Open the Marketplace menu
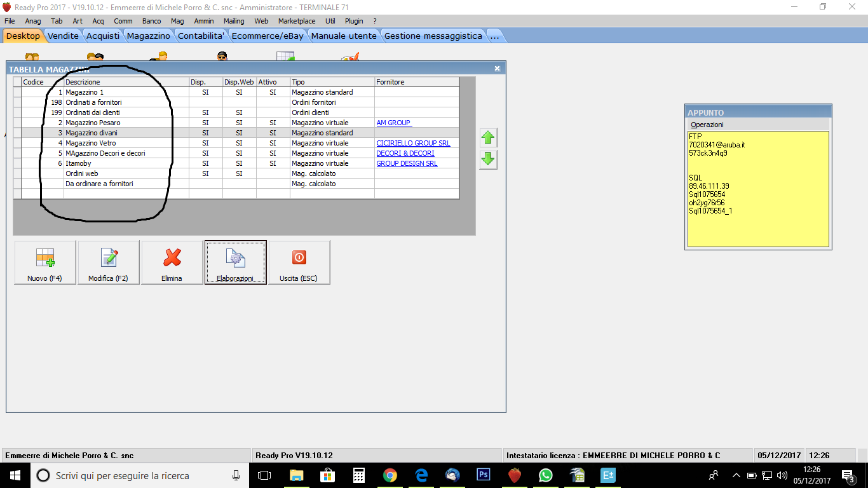This screenshot has height=488, width=868. (297, 21)
